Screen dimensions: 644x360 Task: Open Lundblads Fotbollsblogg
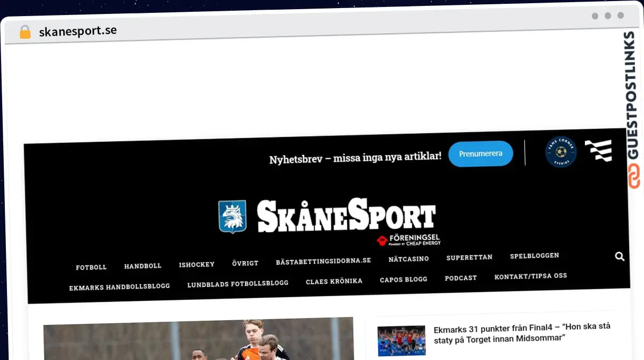point(238,283)
